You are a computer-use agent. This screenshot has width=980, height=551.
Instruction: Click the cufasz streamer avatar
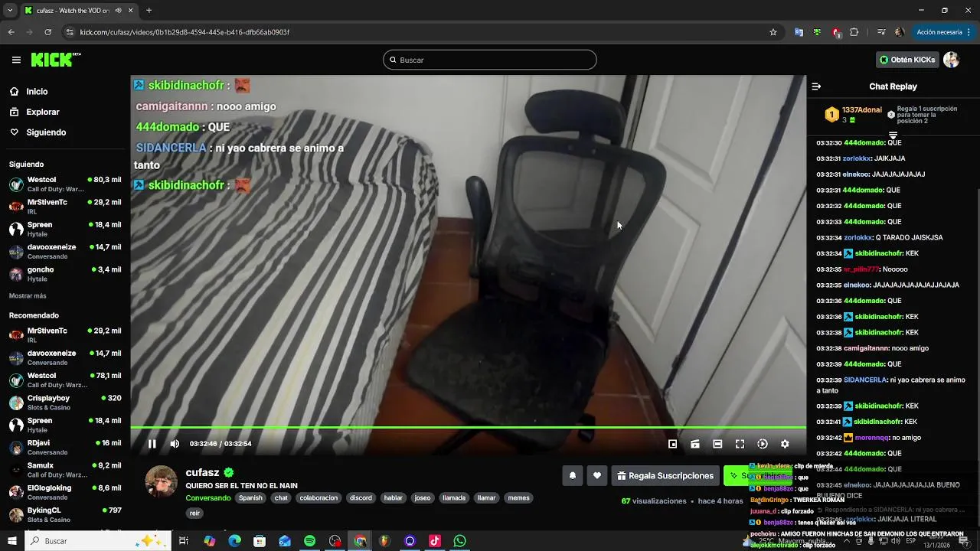[x=162, y=481]
